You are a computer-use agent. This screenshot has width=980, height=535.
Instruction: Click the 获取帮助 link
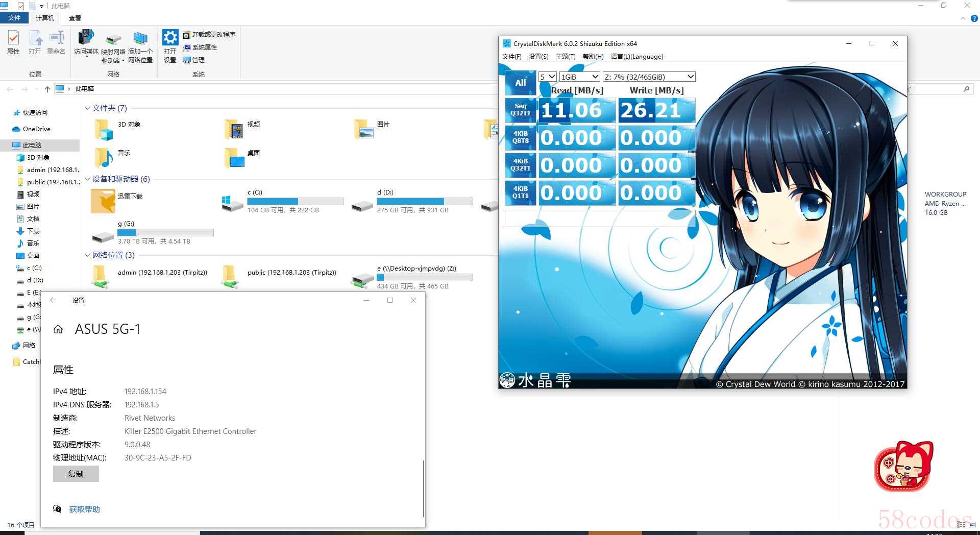coord(84,509)
